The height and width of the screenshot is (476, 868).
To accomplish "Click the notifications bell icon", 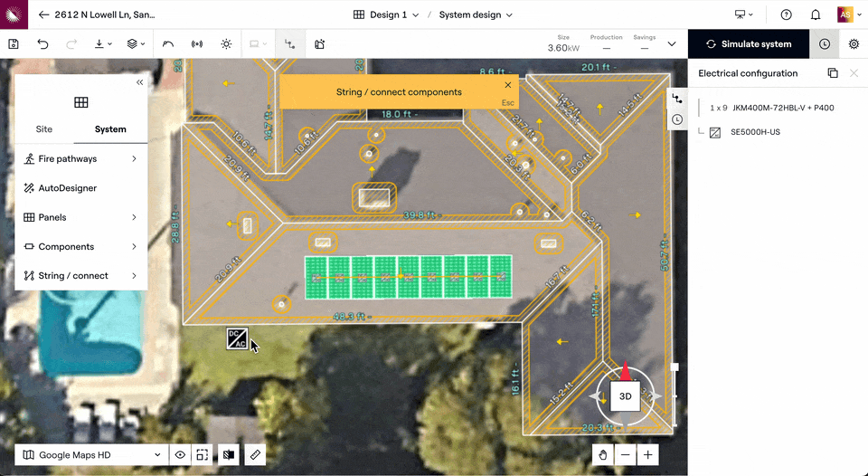I will tap(816, 14).
